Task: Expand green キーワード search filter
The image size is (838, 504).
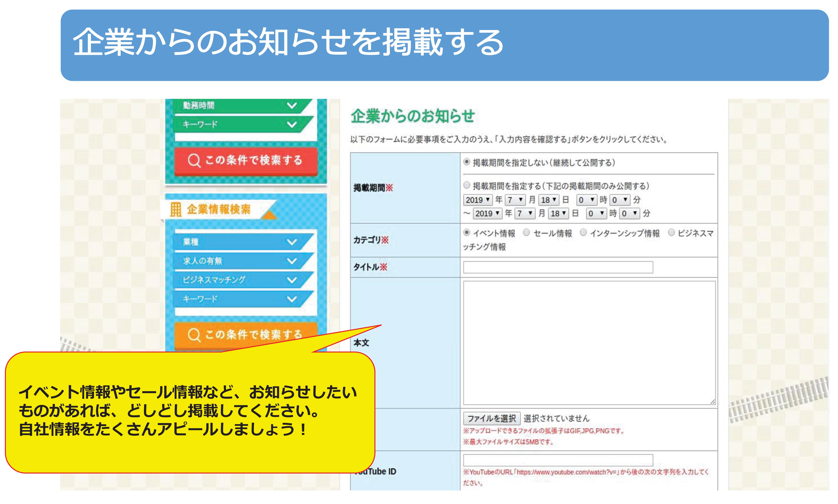Action: coord(243,124)
